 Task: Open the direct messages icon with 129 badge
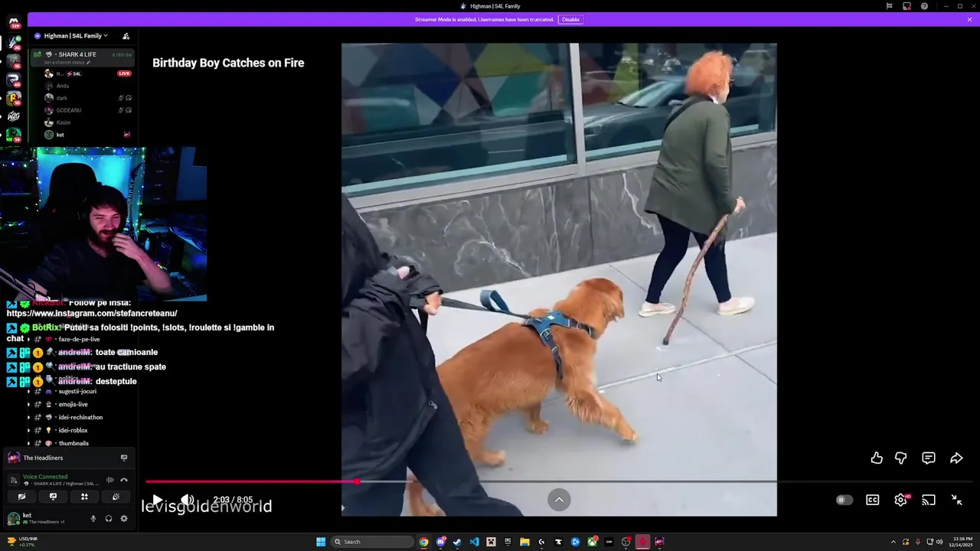14,23
